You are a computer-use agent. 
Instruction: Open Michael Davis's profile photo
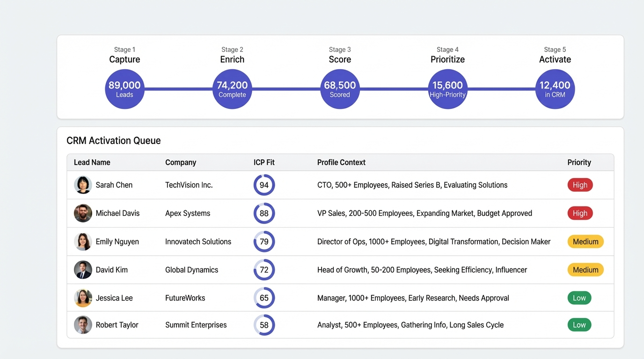[x=83, y=213]
